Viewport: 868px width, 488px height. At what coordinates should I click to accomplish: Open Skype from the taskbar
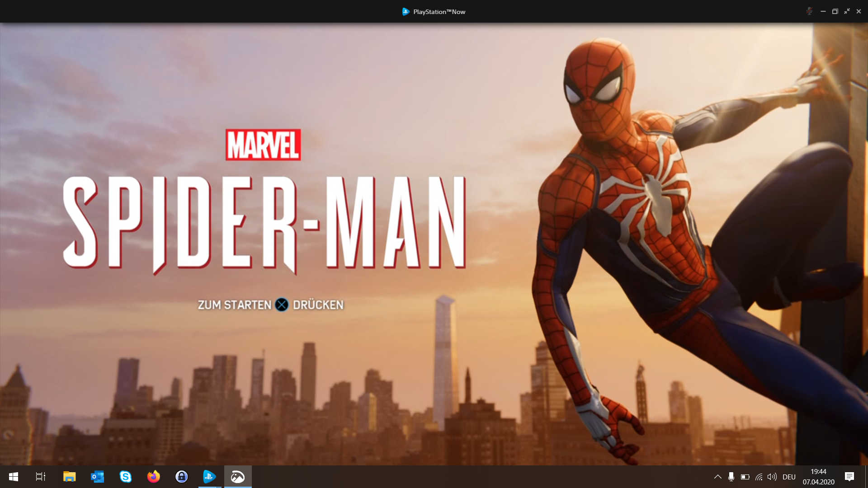pos(125,476)
